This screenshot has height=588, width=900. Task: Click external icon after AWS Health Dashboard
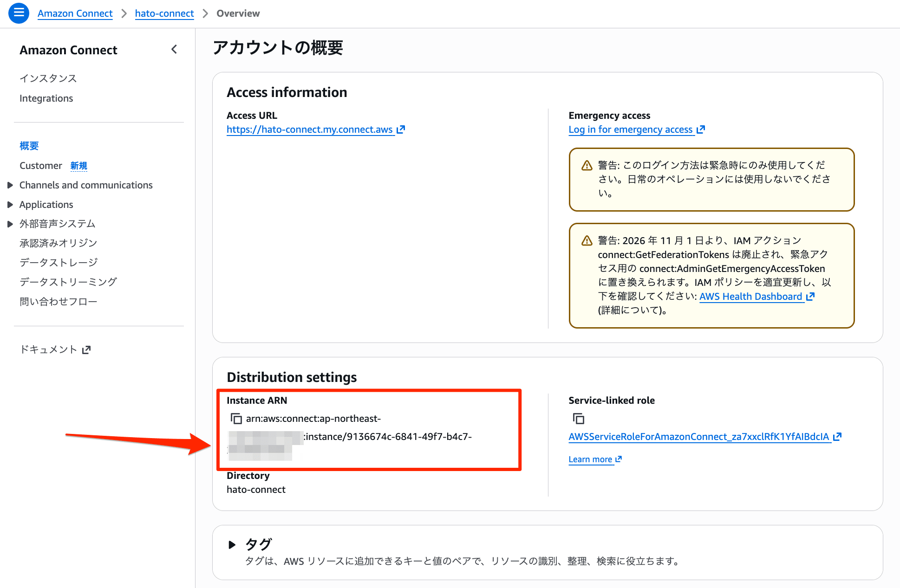point(810,297)
